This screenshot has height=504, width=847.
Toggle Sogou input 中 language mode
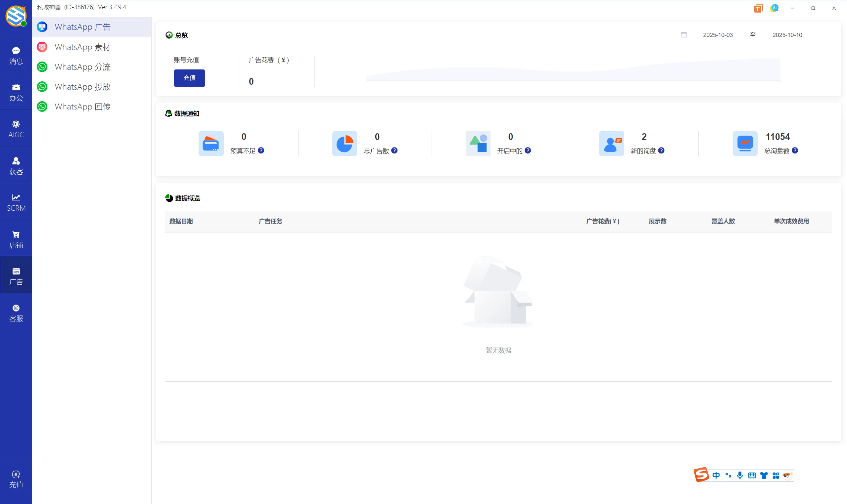716,475
